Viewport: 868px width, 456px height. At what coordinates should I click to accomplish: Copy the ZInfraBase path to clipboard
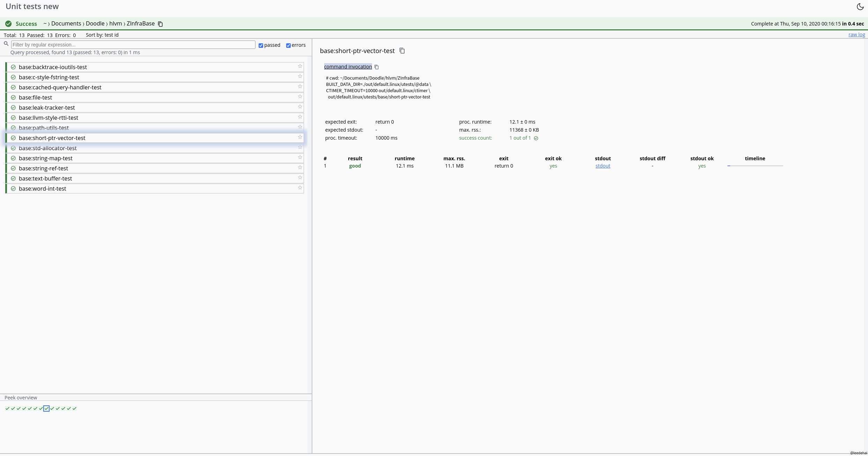pos(161,24)
